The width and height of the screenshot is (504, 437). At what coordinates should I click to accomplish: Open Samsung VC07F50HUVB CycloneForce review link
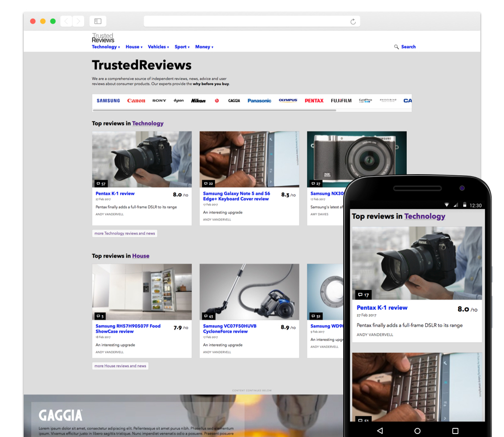pyautogui.click(x=230, y=328)
